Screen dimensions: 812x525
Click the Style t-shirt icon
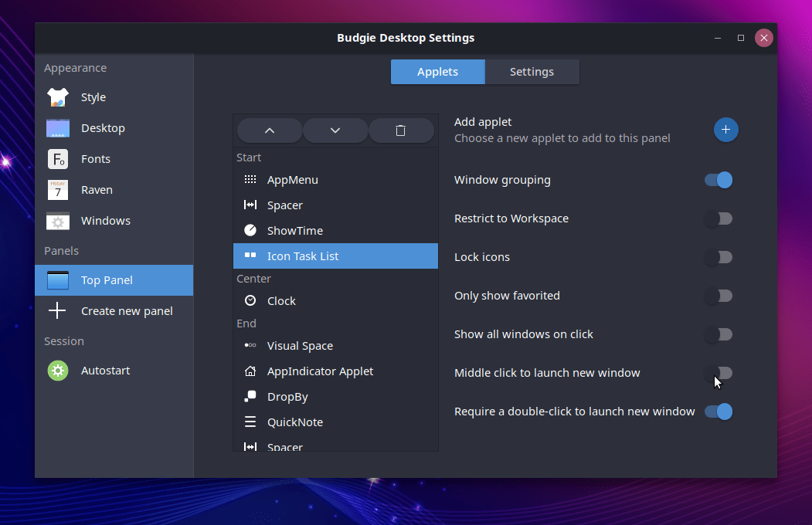point(58,97)
